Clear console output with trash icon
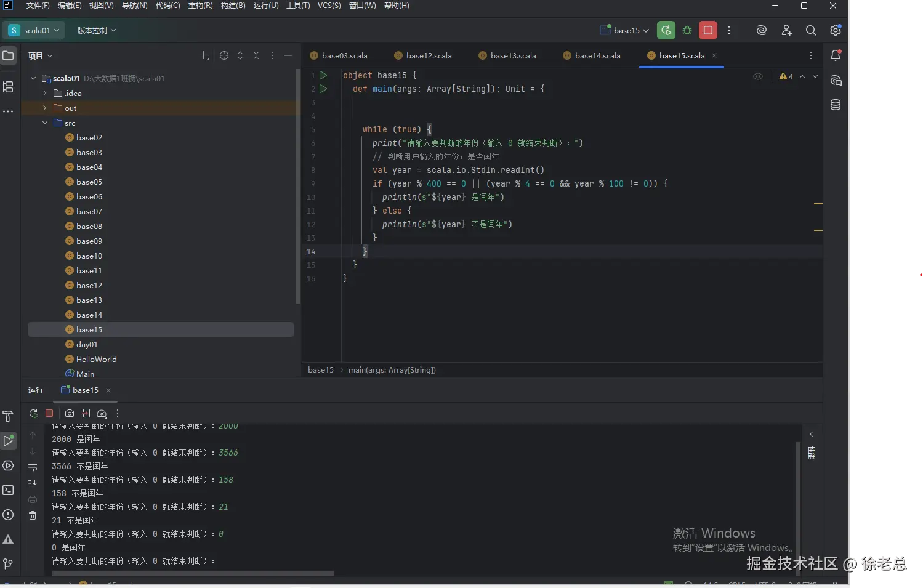The width and height of the screenshot is (923, 588). (x=33, y=515)
